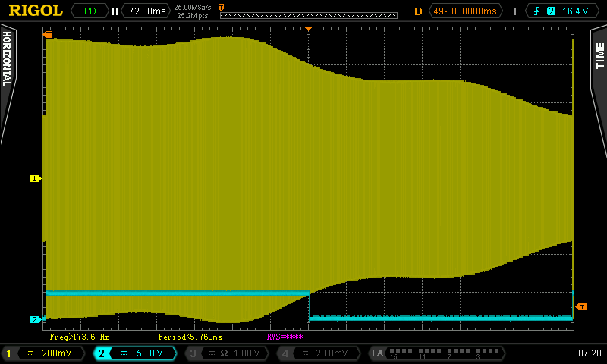Click the waveform memory overview bar

point(309,15)
